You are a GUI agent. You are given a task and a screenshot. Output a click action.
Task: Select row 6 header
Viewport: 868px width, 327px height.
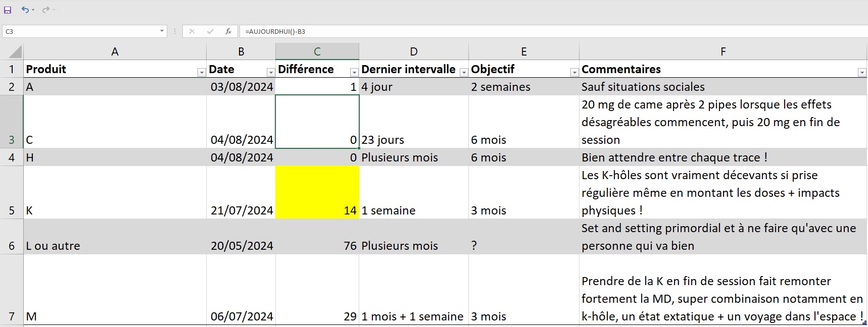[x=12, y=237]
